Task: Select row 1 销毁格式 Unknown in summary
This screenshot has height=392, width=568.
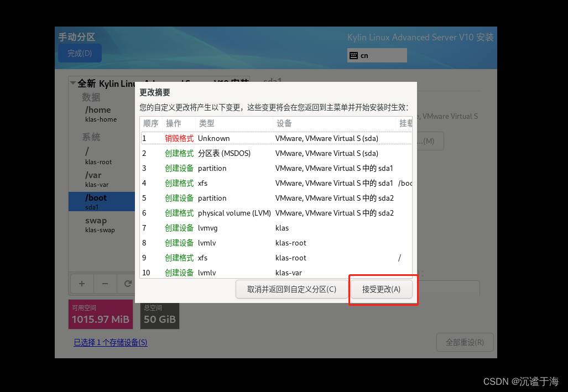Action: click(275, 138)
